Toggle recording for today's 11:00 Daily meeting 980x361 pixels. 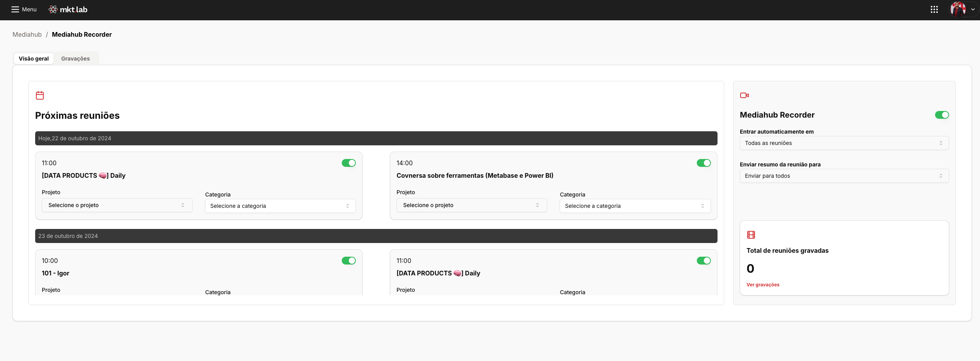(x=349, y=163)
